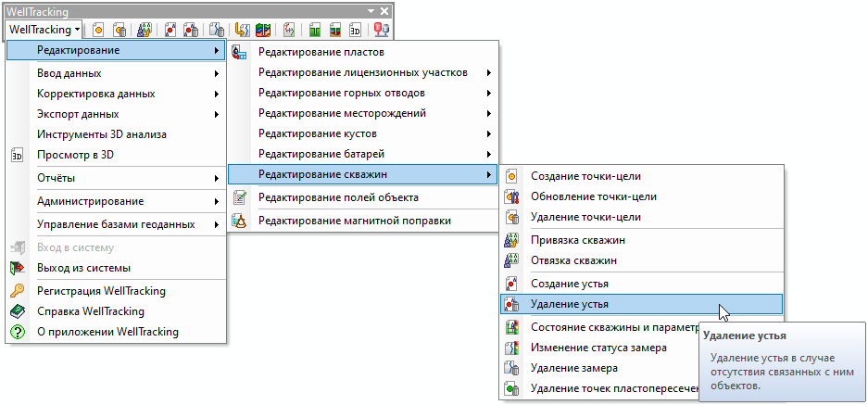
Task: Select Редактирование полей объекта
Action: [338, 196]
